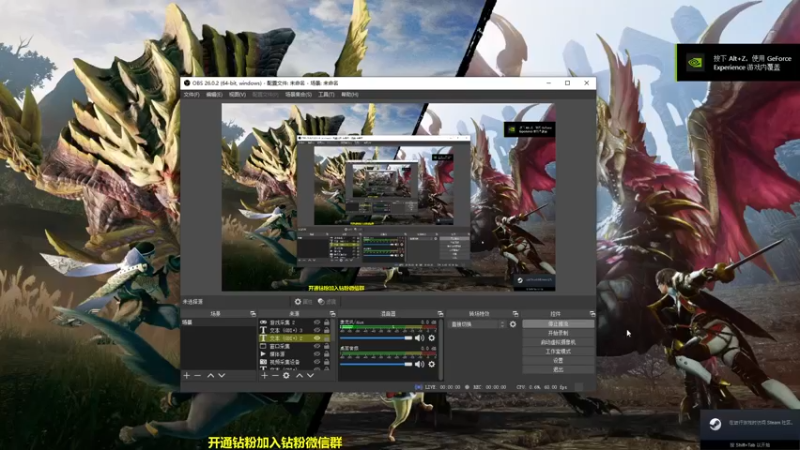
Task: Move the scene up using the 场景 panel up arrow
Action: [x=211, y=376]
